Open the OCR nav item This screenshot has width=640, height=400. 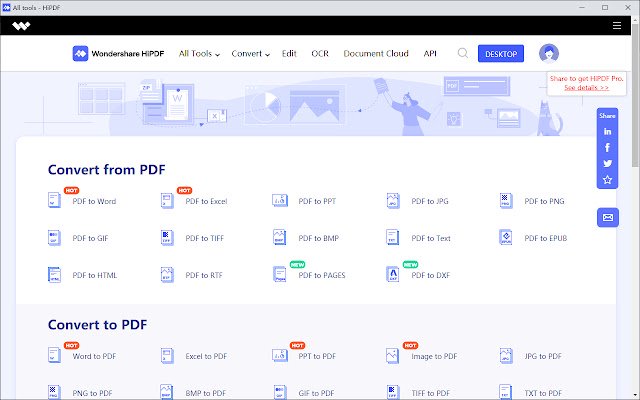[x=320, y=53]
